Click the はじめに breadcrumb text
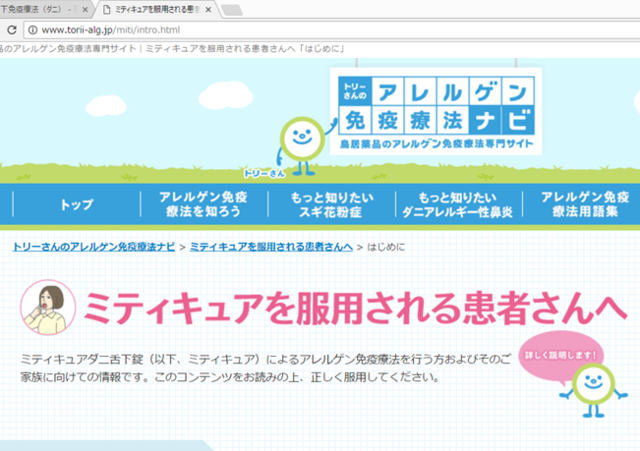 coord(386,247)
